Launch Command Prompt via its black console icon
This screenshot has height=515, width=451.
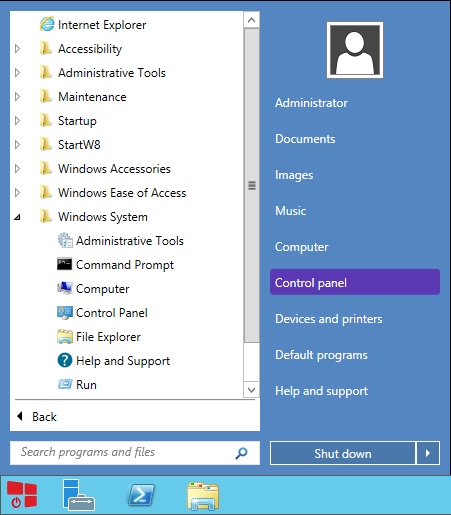click(64, 264)
